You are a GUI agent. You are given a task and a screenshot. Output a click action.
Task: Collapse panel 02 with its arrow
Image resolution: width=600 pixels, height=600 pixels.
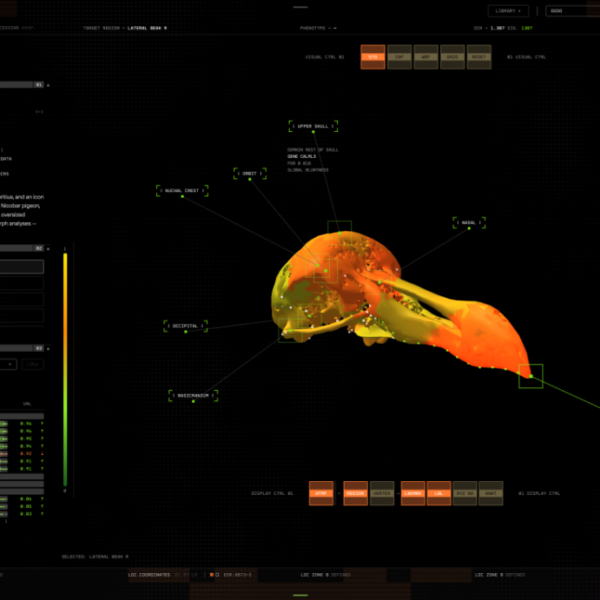click(48, 249)
